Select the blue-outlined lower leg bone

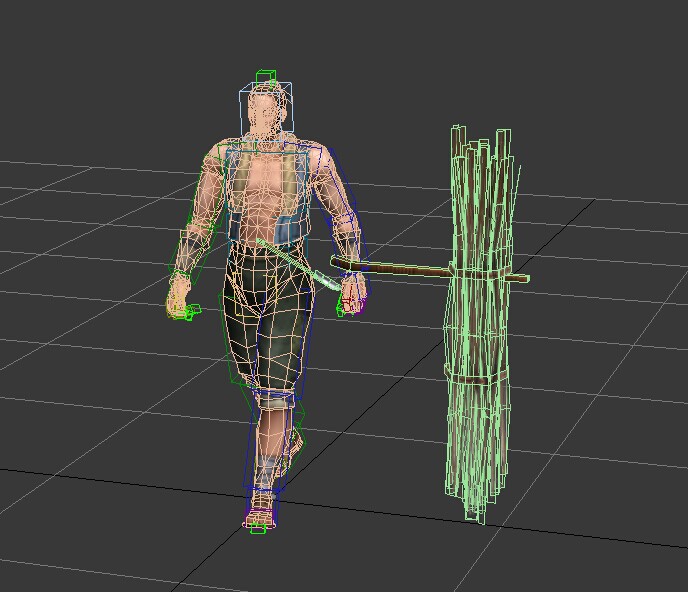coord(269,440)
